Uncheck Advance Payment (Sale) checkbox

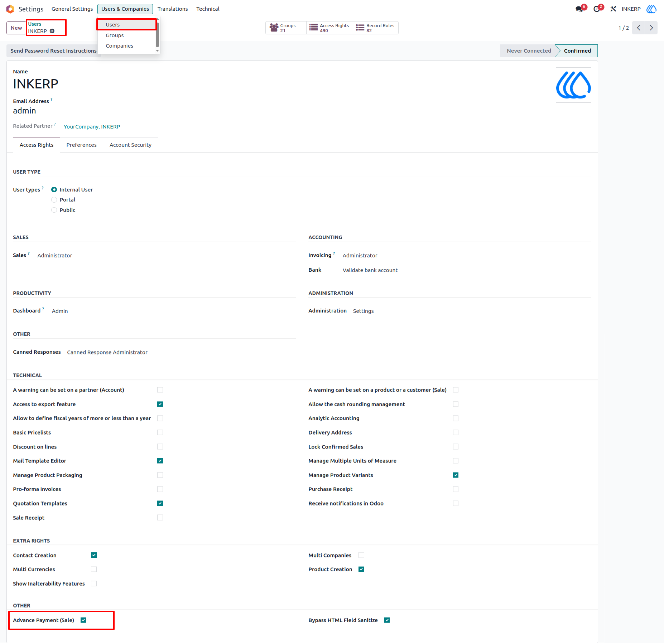tap(83, 620)
